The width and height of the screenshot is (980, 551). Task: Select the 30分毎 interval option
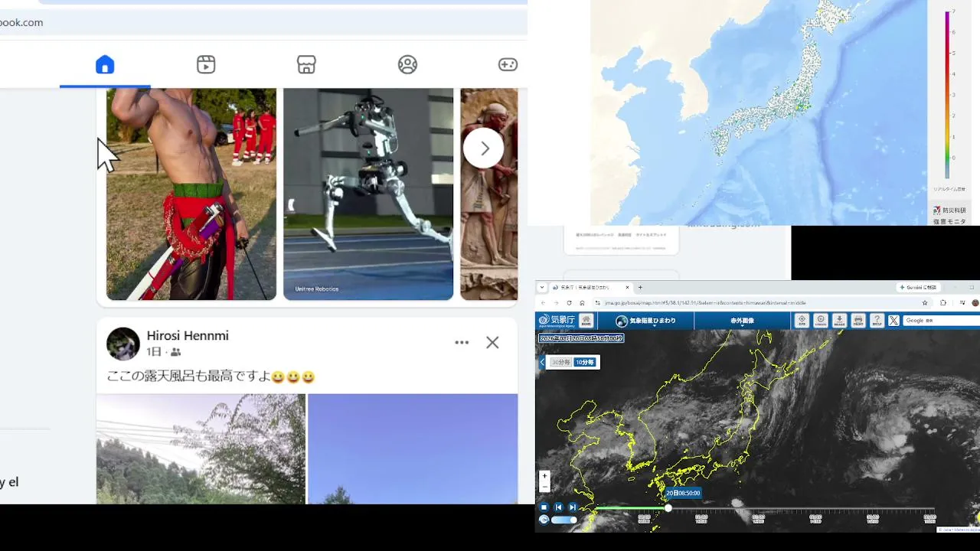(561, 362)
